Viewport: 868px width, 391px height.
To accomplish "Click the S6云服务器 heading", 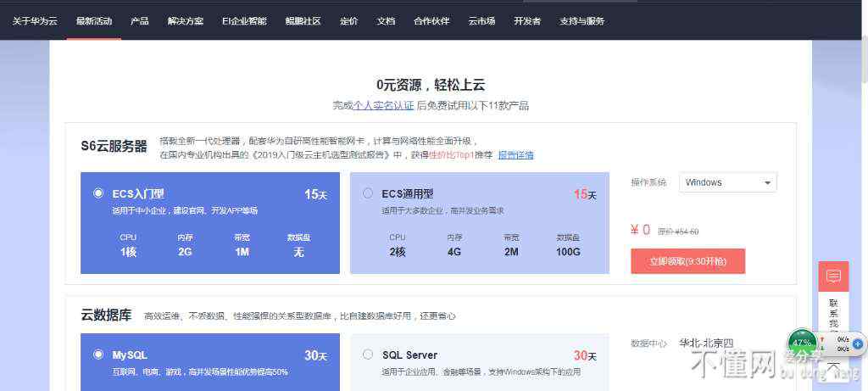I will (114, 146).
